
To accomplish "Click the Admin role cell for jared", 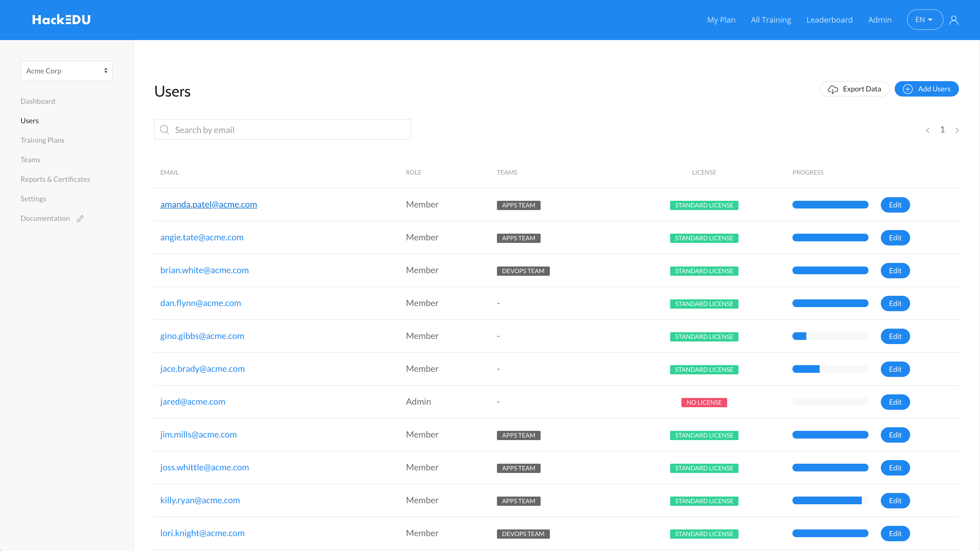I will point(419,402).
